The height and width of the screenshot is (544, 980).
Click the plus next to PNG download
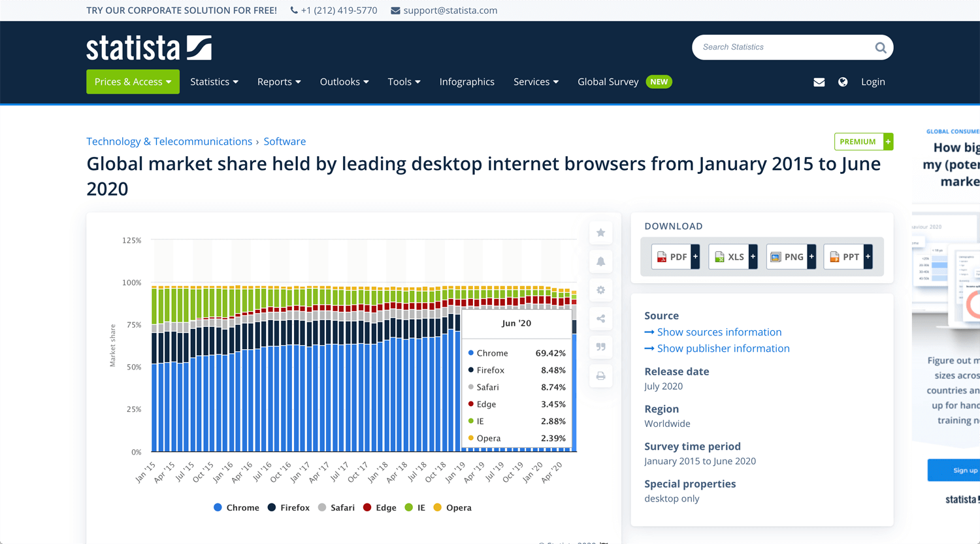click(x=811, y=257)
